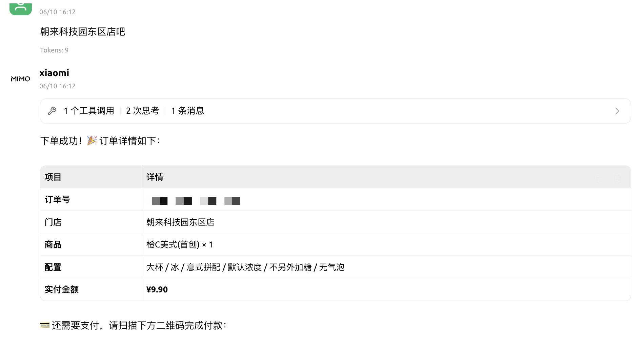
Task: Click the "门店" row label
Action: click(x=53, y=222)
